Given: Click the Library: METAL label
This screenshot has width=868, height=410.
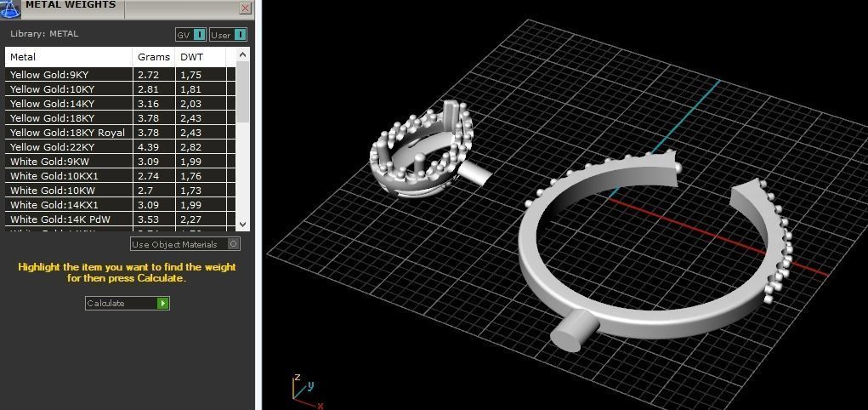Looking at the screenshot, I should [x=44, y=34].
